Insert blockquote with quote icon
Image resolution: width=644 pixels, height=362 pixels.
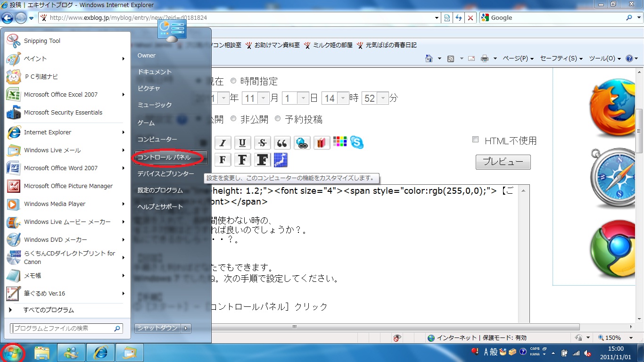click(x=282, y=143)
